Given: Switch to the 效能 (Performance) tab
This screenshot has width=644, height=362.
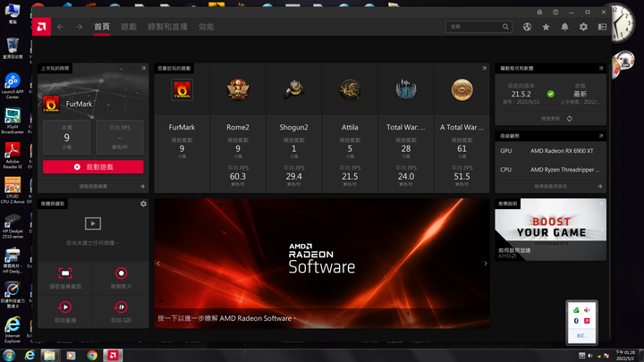Looking at the screenshot, I should [207, 27].
